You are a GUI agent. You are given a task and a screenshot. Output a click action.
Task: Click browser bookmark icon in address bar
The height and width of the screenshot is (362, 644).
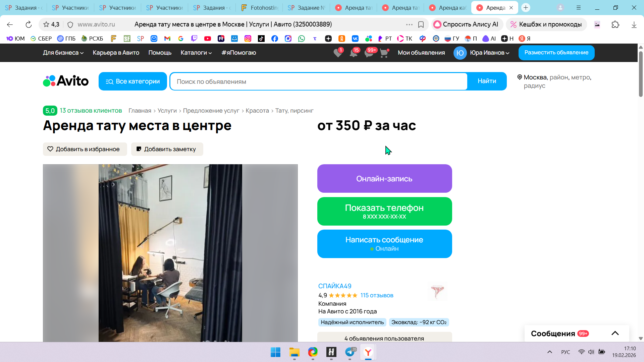pos(421,24)
